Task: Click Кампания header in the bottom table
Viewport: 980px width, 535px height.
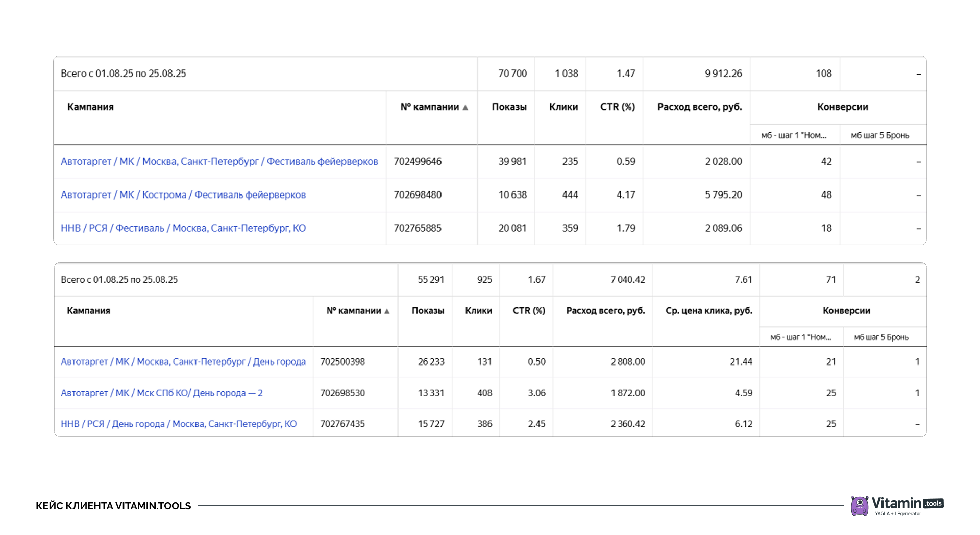Action: (88, 311)
